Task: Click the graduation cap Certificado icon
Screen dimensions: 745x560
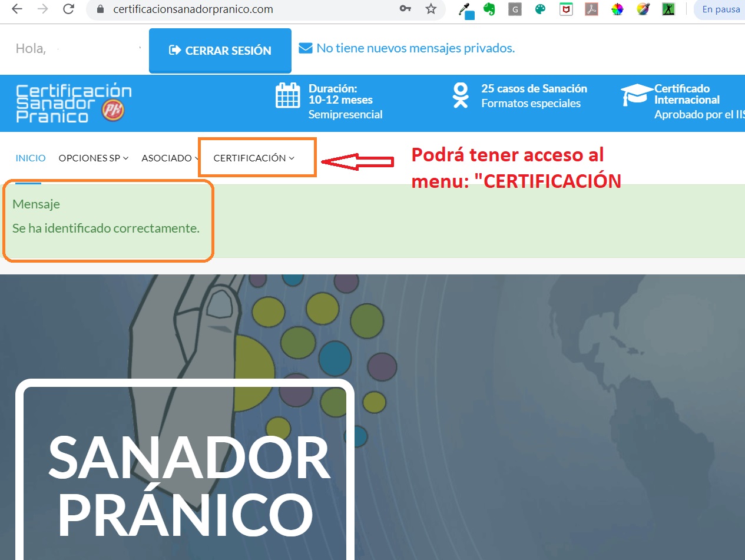Action: (636, 95)
